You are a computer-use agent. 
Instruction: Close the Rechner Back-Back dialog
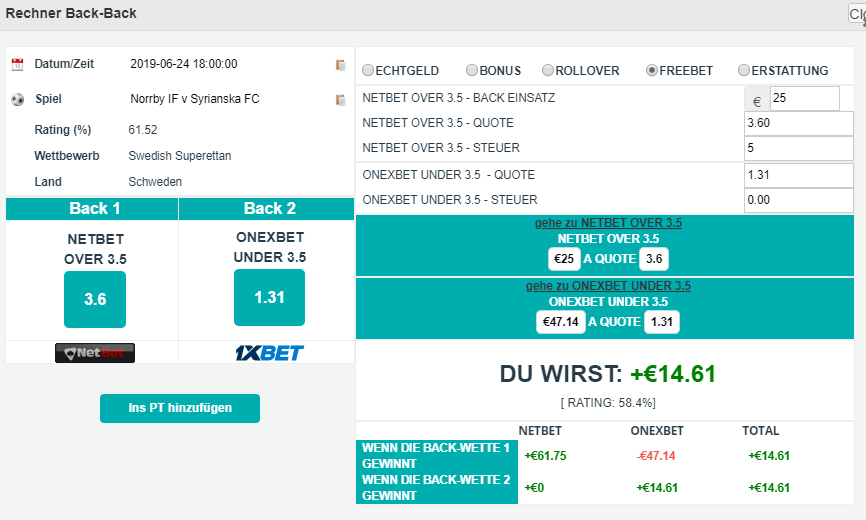point(858,14)
